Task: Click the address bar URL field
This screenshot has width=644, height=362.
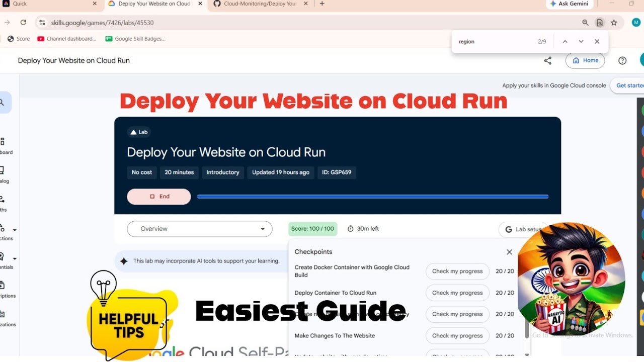Action: 312,23
